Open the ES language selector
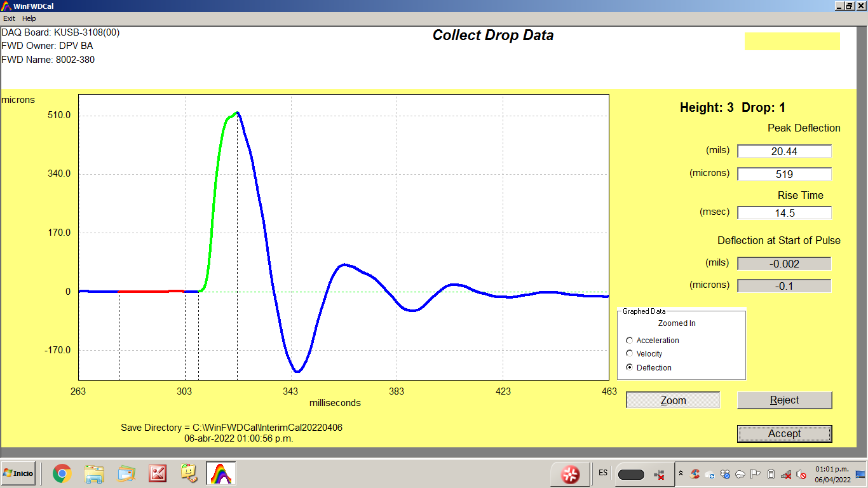The image size is (868, 488). pos(602,473)
